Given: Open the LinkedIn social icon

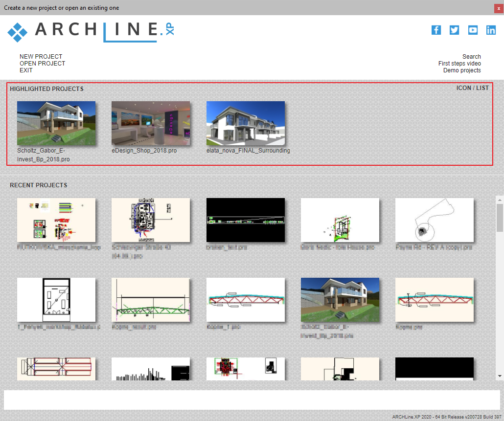Looking at the screenshot, I should pyautogui.click(x=491, y=30).
